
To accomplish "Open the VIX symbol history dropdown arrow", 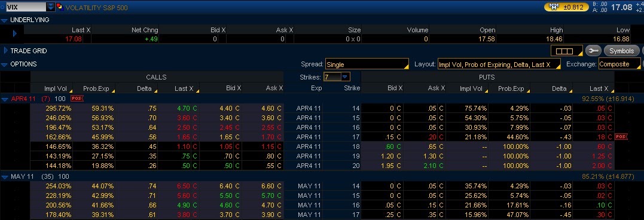I will click(x=50, y=7).
